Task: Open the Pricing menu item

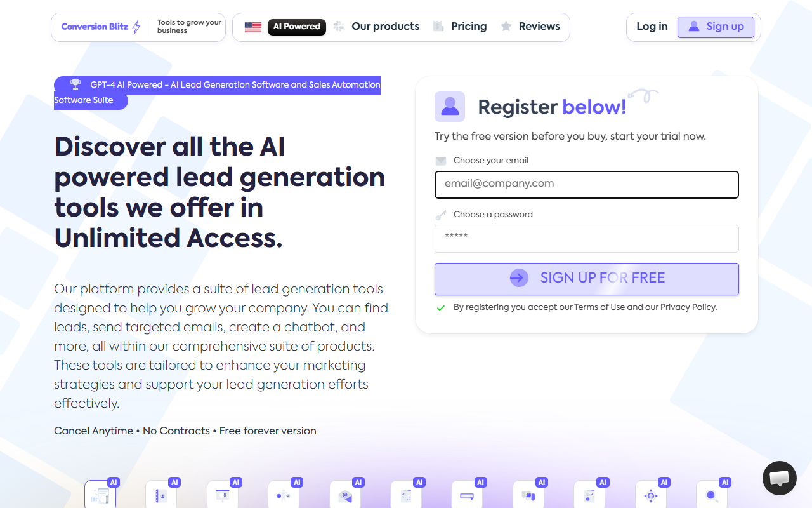Action: (460, 27)
